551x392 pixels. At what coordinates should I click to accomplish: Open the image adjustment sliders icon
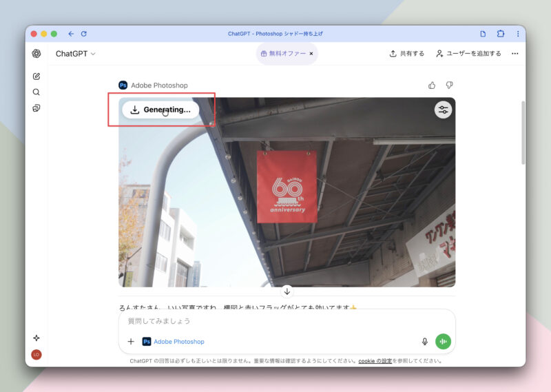[x=443, y=110]
